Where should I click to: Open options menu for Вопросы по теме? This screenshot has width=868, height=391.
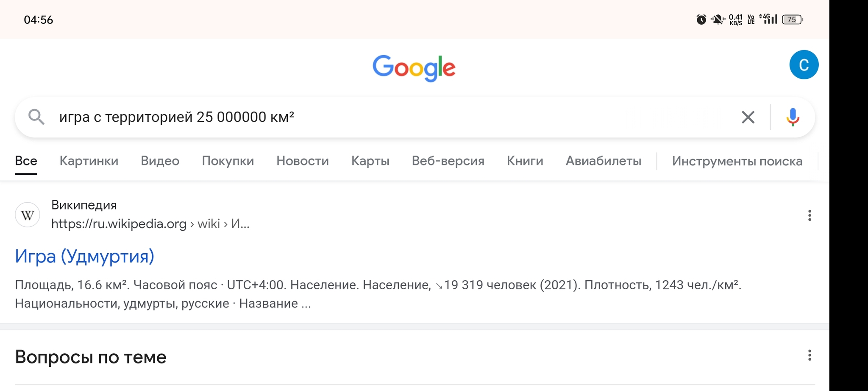(x=810, y=355)
